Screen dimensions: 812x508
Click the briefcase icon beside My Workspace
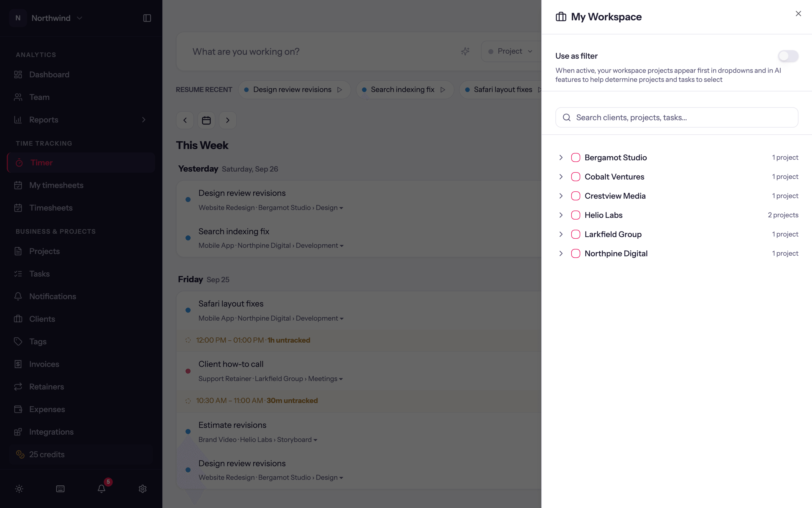coord(561,17)
